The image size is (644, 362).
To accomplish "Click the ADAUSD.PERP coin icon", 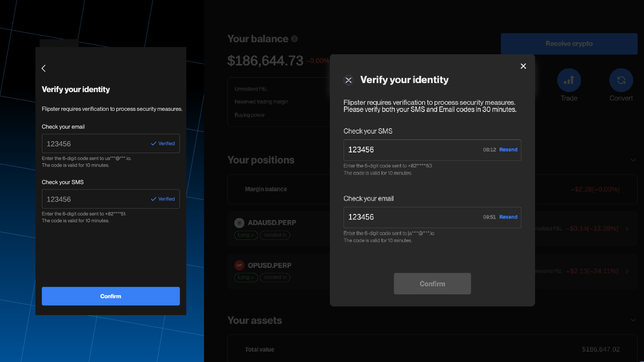I will [x=239, y=223].
